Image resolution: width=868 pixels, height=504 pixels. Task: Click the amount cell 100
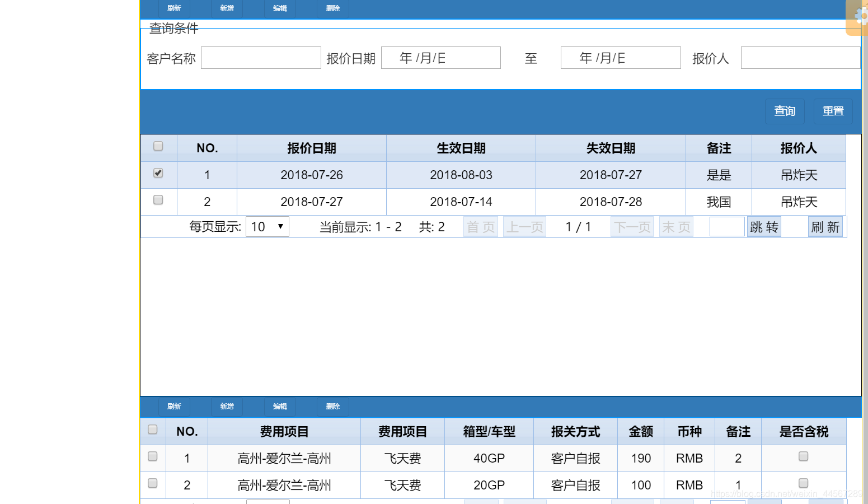[641, 486]
